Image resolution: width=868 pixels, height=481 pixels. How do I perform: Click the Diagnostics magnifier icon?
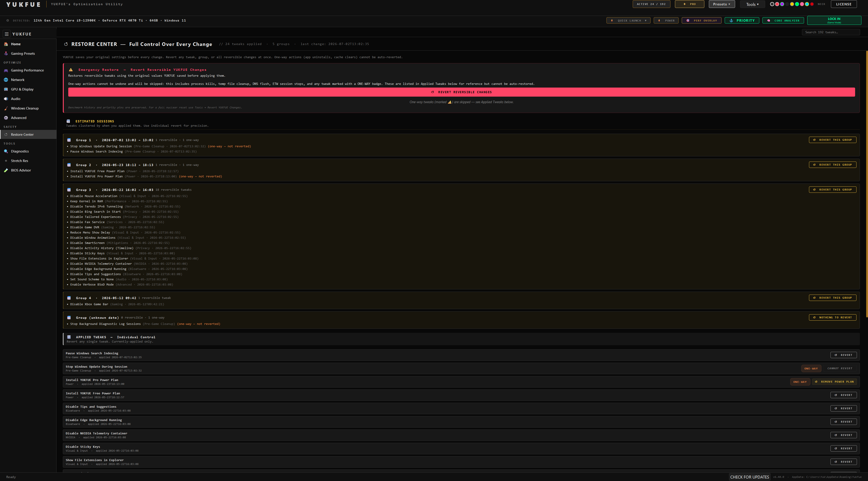tap(6, 151)
